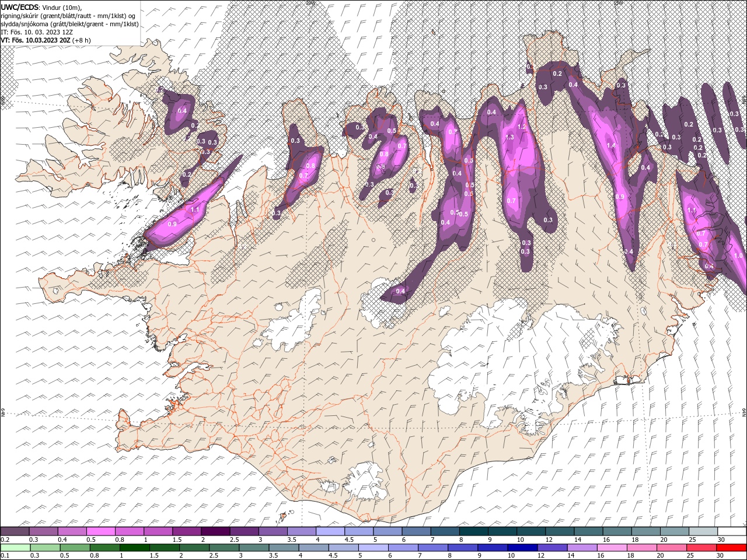The image size is (747, 560).
Task: Choose the darkest purple swatch between 2 and 2.5
Action: click(x=215, y=531)
